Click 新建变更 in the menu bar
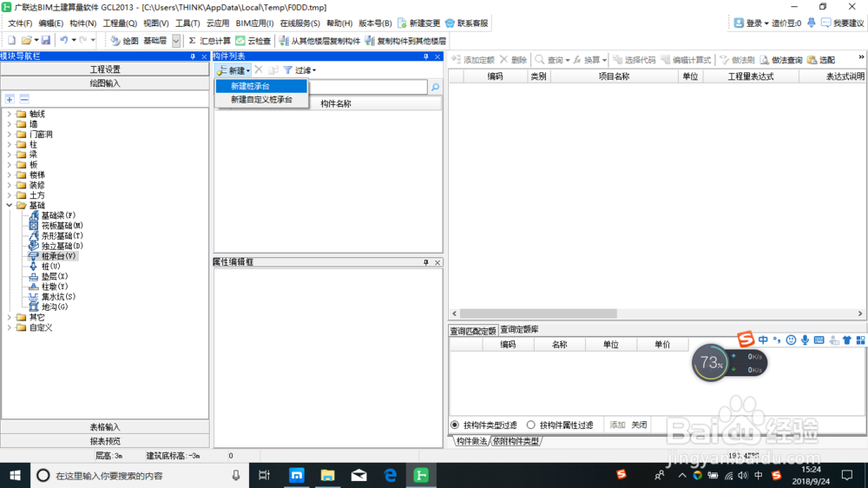The width and height of the screenshot is (868, 488). click(x=419, y=23)
